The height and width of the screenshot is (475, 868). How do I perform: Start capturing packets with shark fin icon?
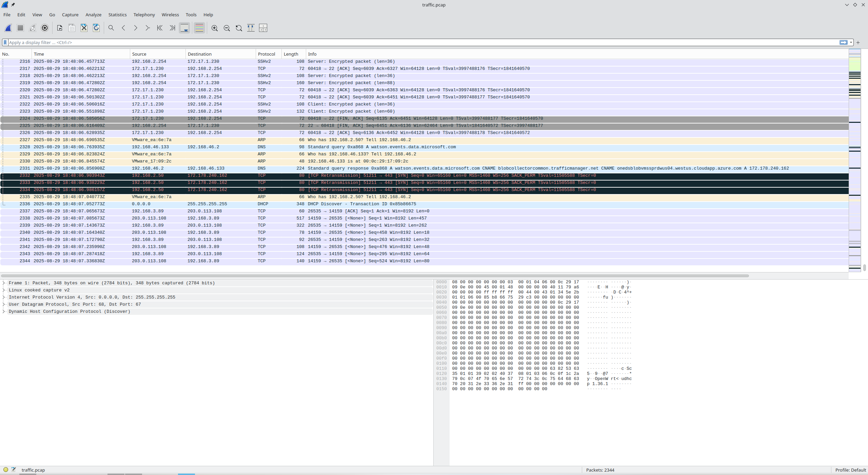(x=8, y=28)
